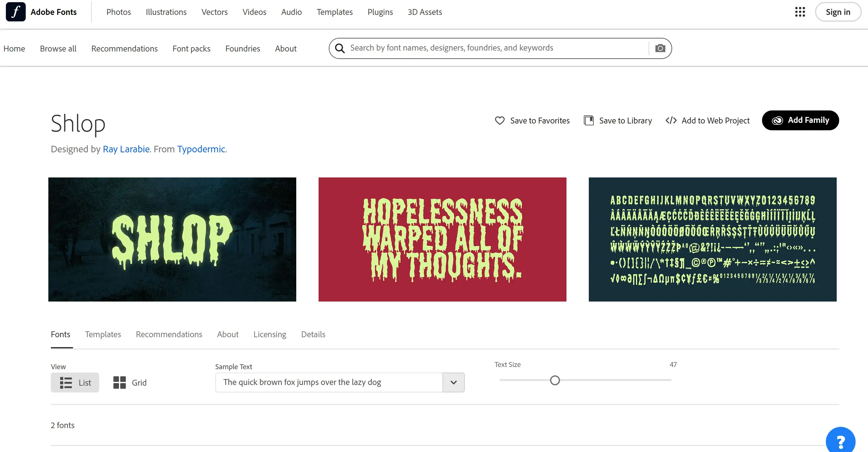Open Photos in Adobe header

119,12
